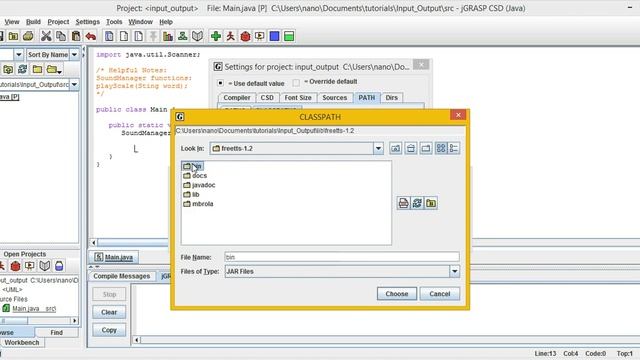This screenshot has width=640, height=360.
Task: Click the Copy icon in main toolbar
Action: pyautogui.click(x=61, y=36)
